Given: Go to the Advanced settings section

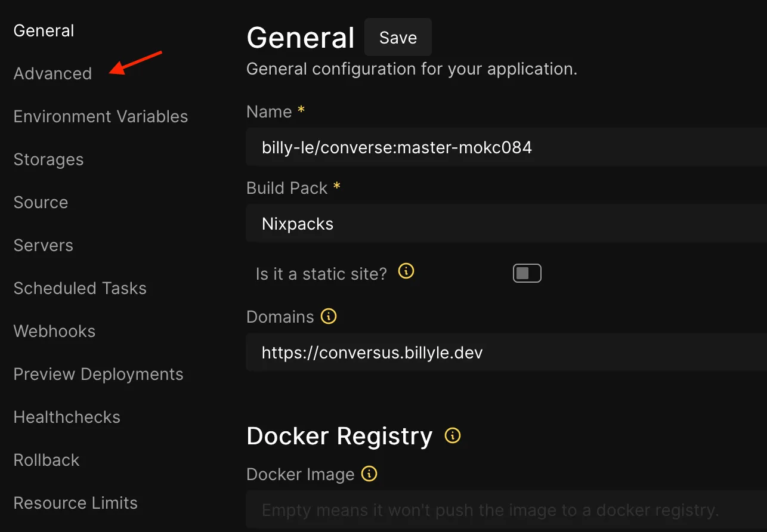Looking at the screenshot, I should (52, 73).
